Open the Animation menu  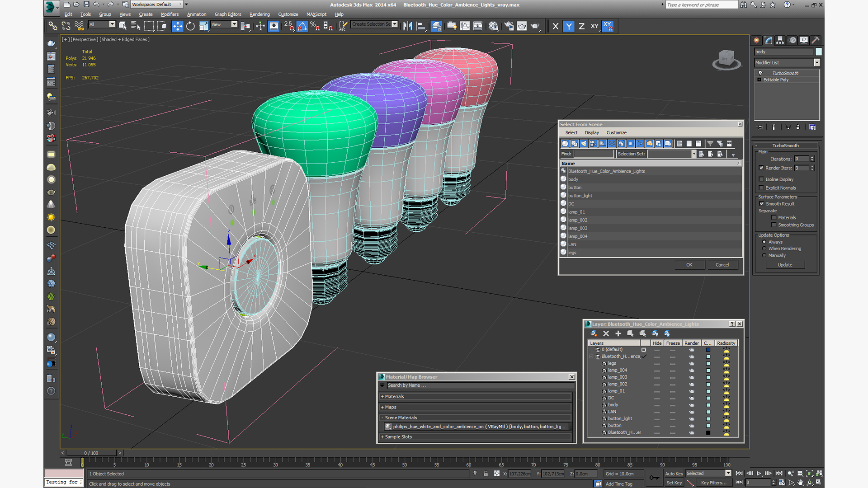197,14
